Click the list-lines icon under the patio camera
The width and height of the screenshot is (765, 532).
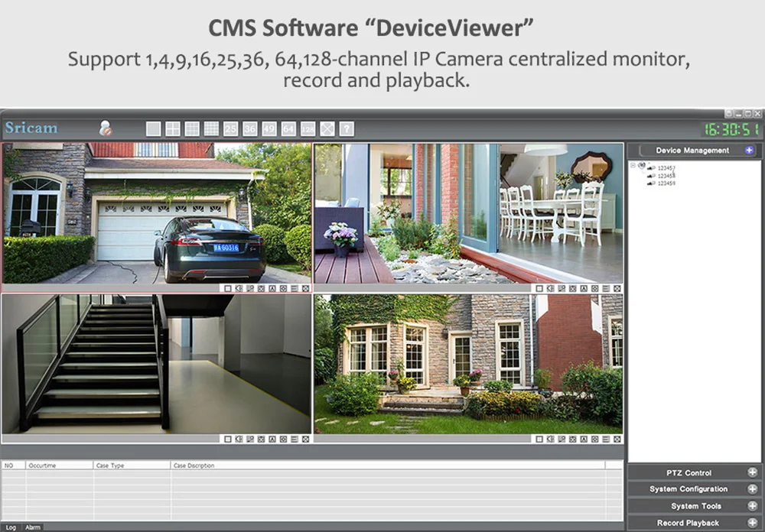(606, 289)
